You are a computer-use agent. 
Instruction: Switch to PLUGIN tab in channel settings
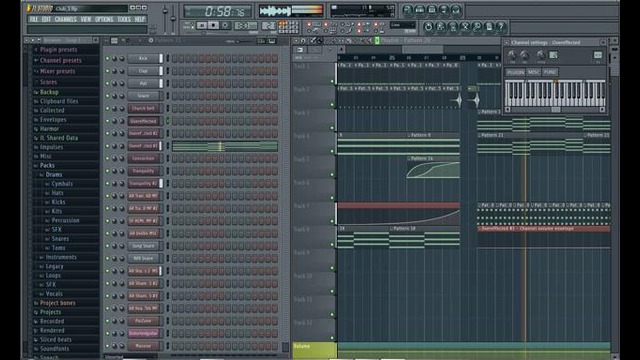(516, 72)
